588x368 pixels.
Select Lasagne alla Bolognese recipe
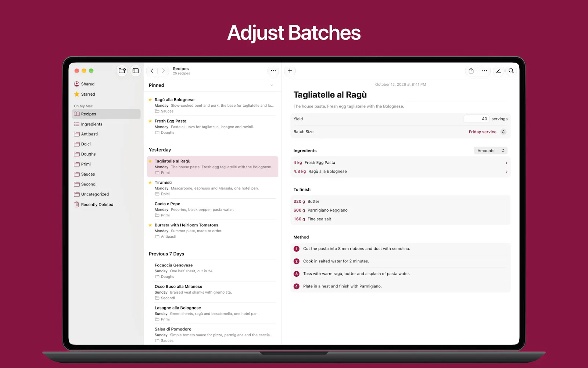coord(212,314)
